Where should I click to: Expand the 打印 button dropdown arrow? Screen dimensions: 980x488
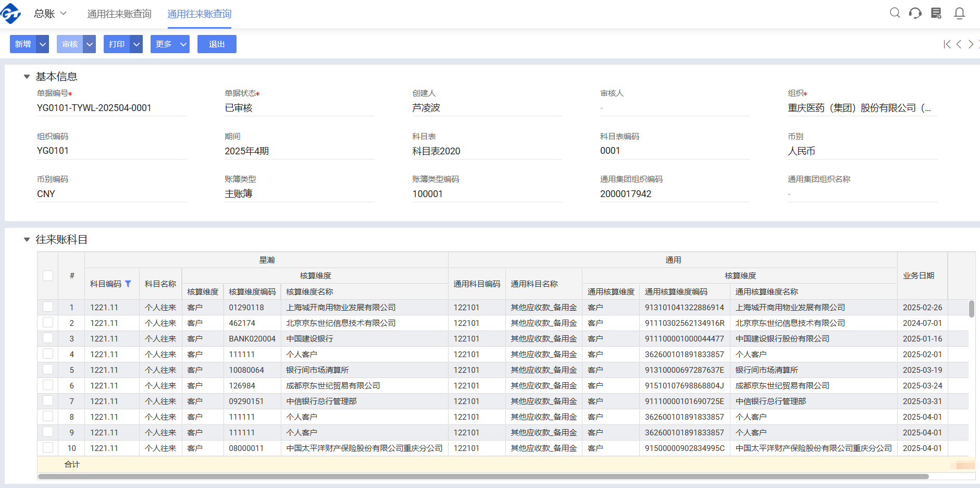tap(137, 44)
